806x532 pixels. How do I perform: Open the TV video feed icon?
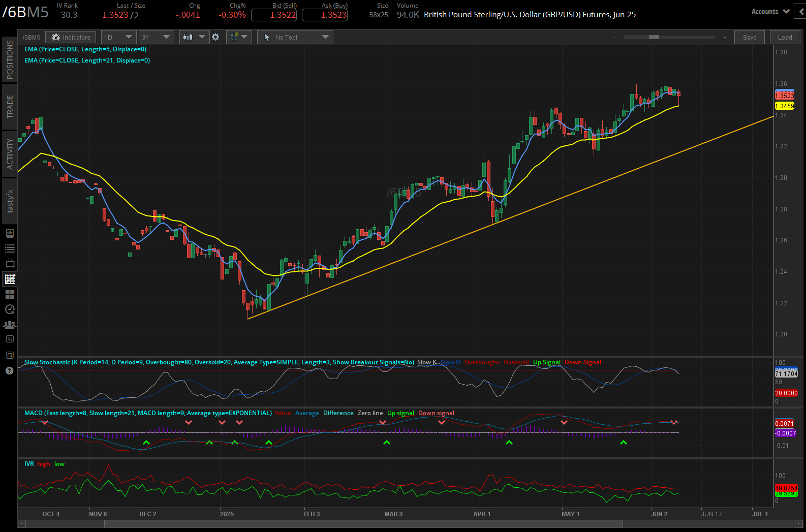pos(10,264)
